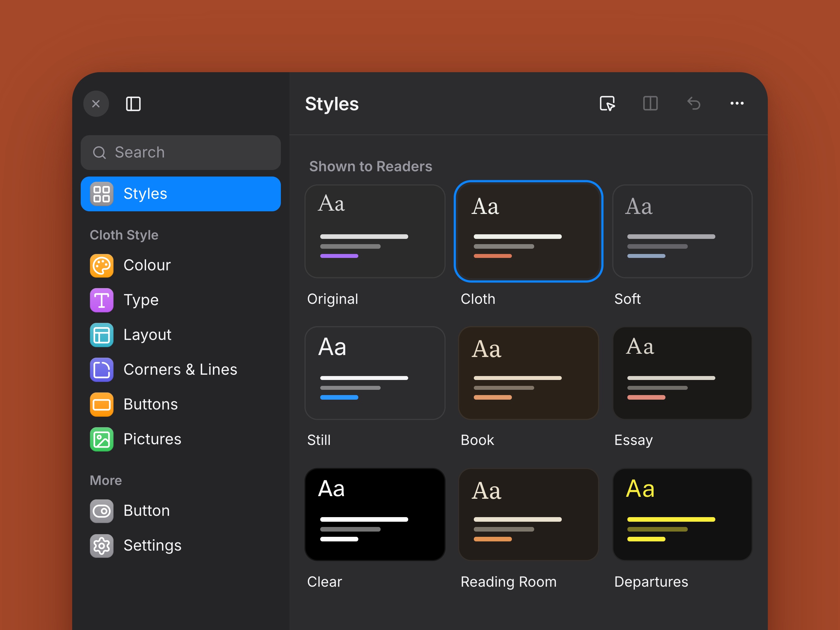Click the Departures label text
The image size is (840, 630).
(651, 582)
